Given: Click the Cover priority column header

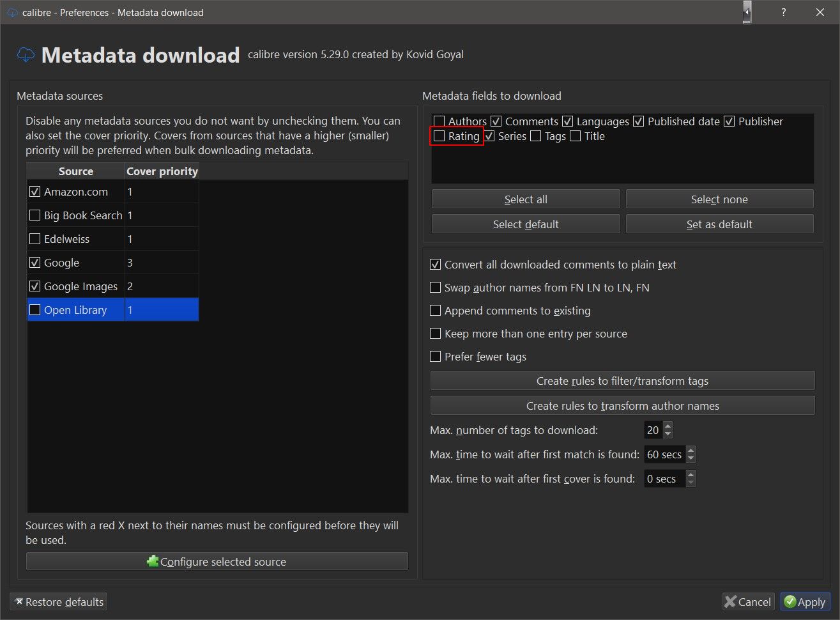Looking at the screenshot, I should click(x=162, y=171).
